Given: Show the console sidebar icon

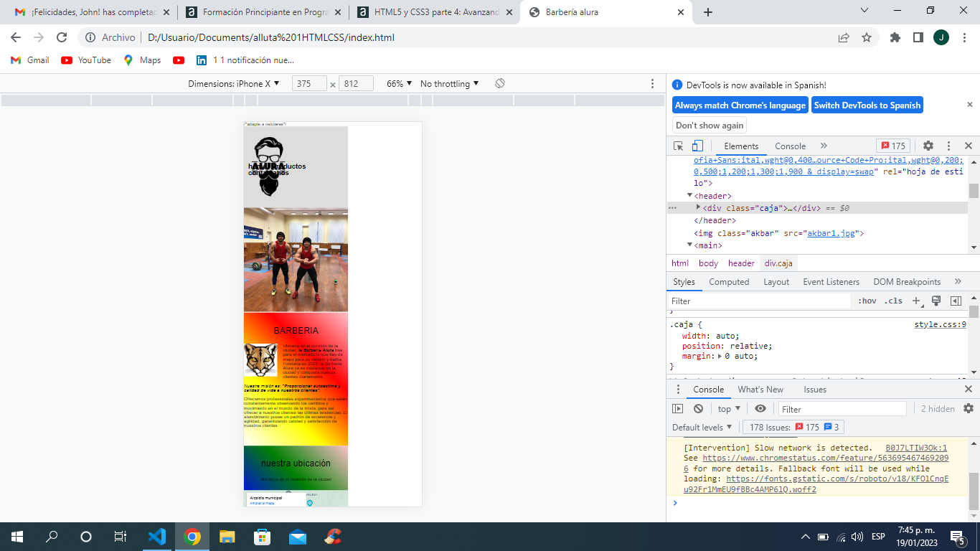Looking at the screenshot, I should click(677, 409).
